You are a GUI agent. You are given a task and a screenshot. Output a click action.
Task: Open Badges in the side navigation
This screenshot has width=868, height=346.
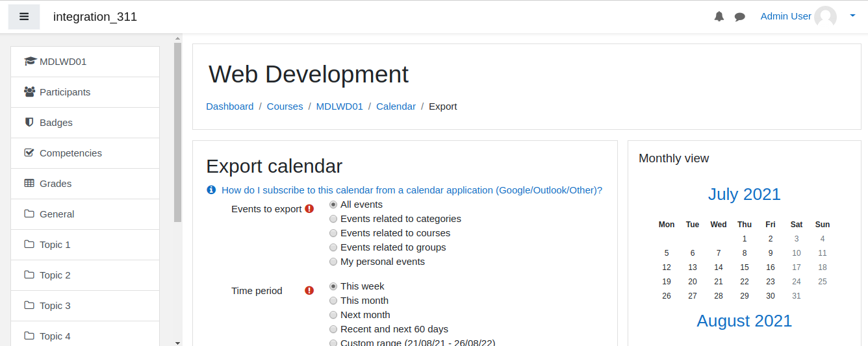point(85,123)
